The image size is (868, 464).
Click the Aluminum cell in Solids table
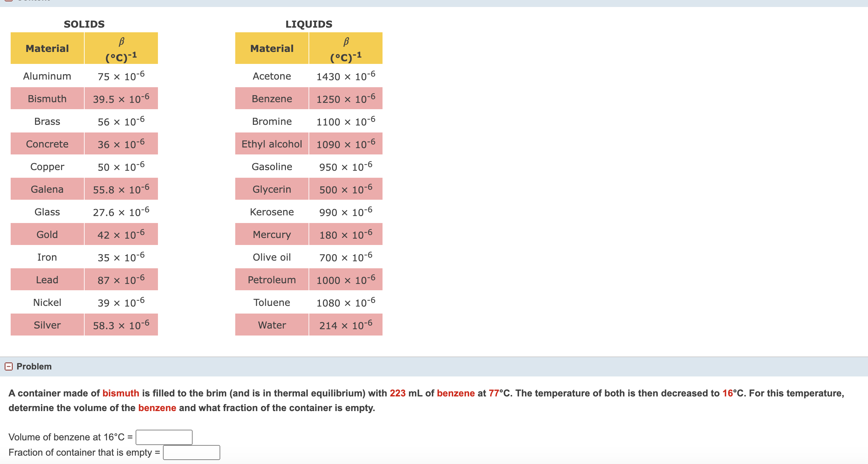pos(47,76)
